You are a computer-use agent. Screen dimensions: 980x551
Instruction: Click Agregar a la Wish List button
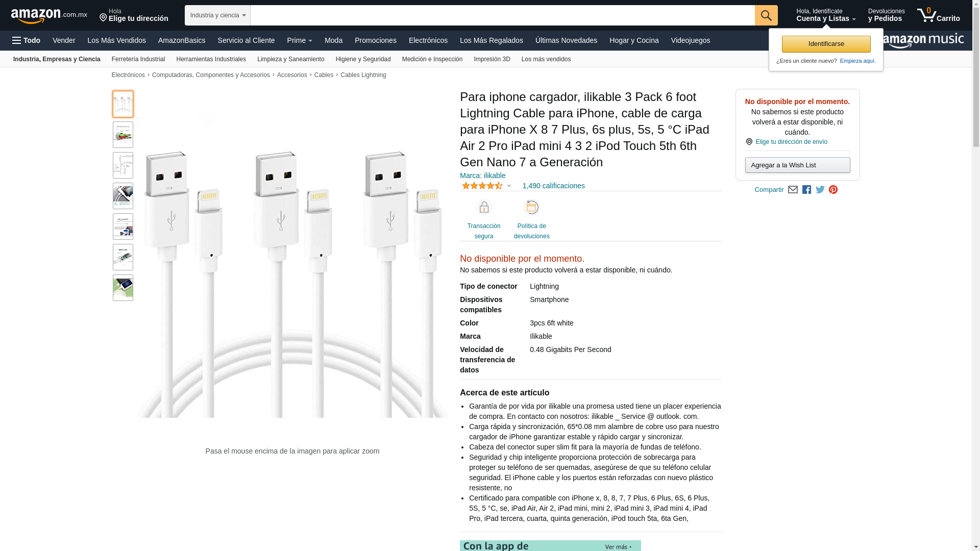[x=798, y=165]
